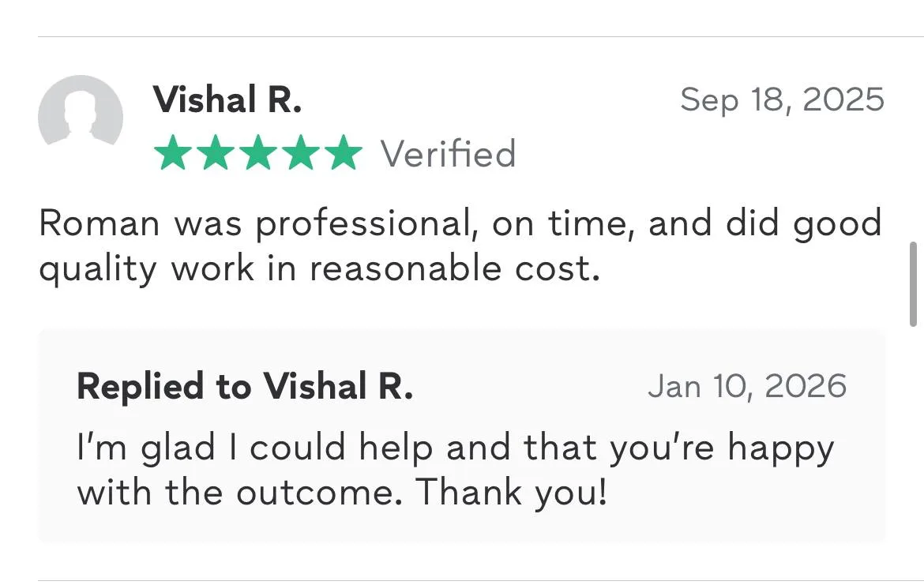Screen dimensions: 924x585
Task: Click the "Jan 10, 2026" reply date
Action: (x=747, y=387)
